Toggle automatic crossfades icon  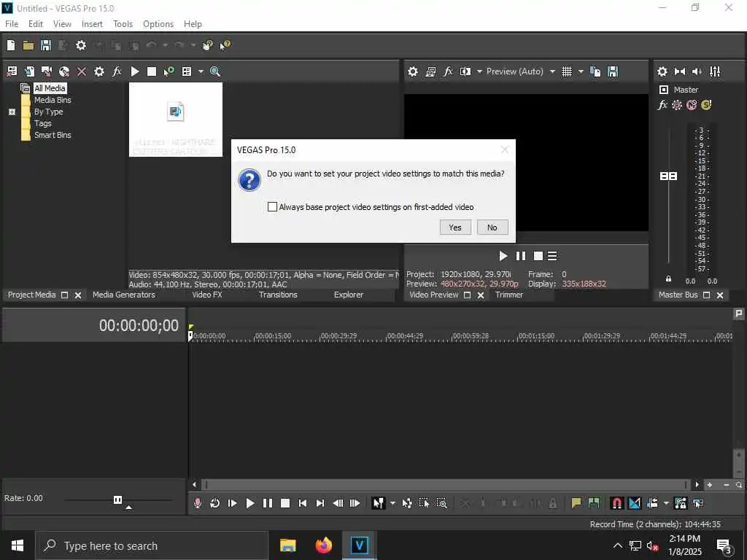point(635,503)
